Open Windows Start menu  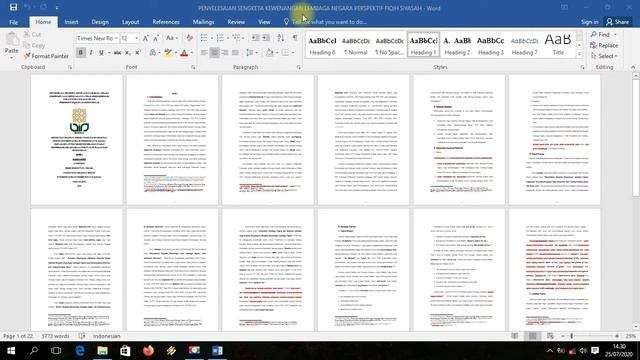click(x=11, y=351)
